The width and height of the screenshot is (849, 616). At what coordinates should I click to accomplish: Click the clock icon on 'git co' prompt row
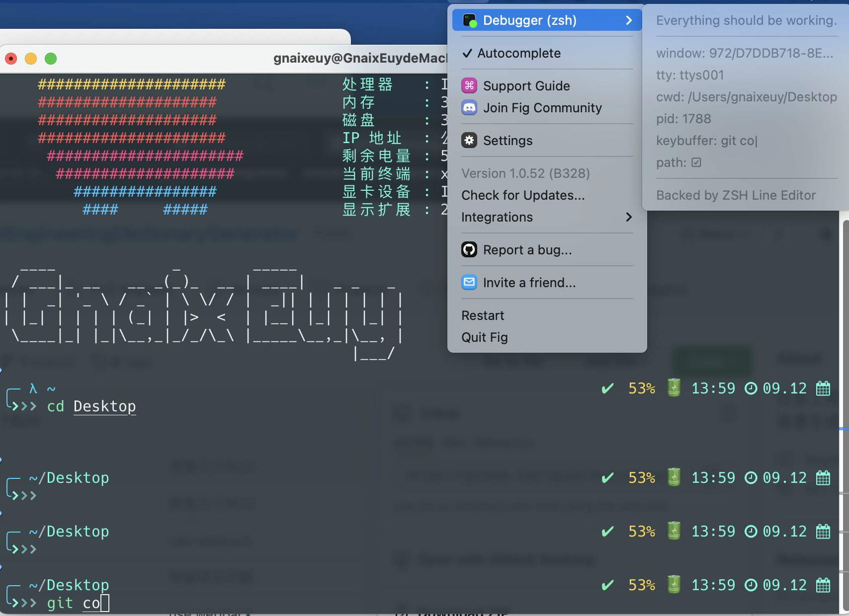pos(751,585)
